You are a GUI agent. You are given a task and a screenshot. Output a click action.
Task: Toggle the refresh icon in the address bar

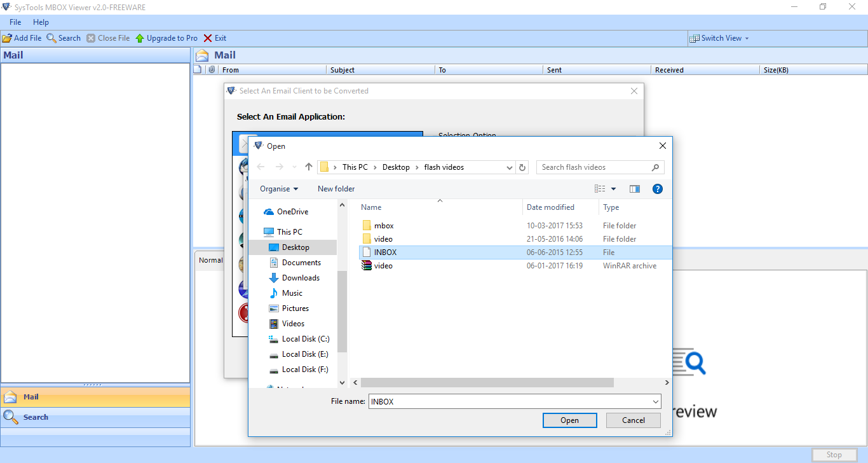point(522,167)
